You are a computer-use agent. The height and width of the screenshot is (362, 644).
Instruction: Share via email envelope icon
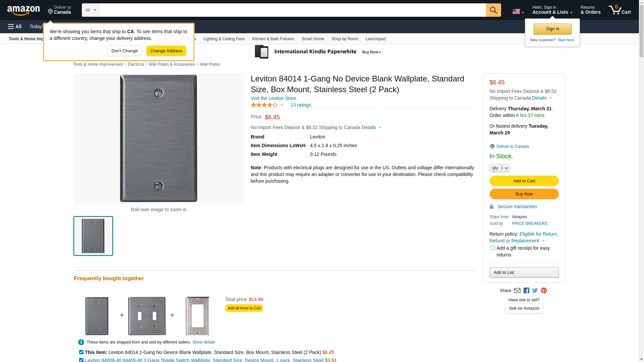(x=517, y=291)
